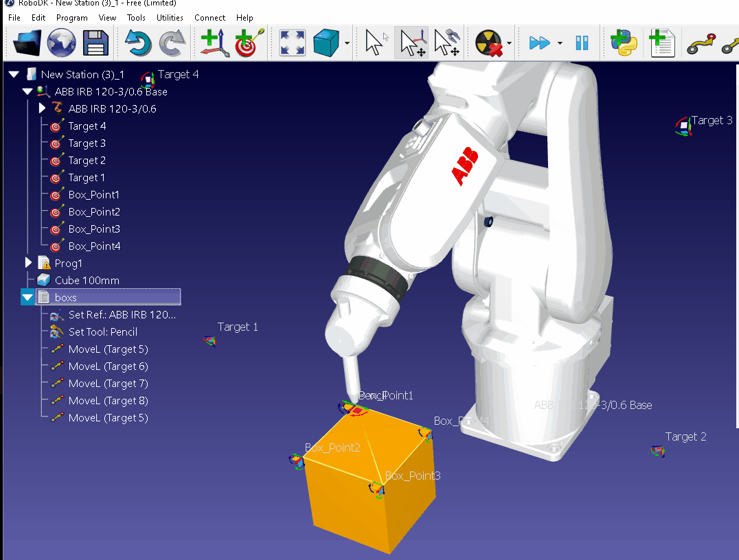Select Box_Point1 in the tree

[x=94, y=194]
